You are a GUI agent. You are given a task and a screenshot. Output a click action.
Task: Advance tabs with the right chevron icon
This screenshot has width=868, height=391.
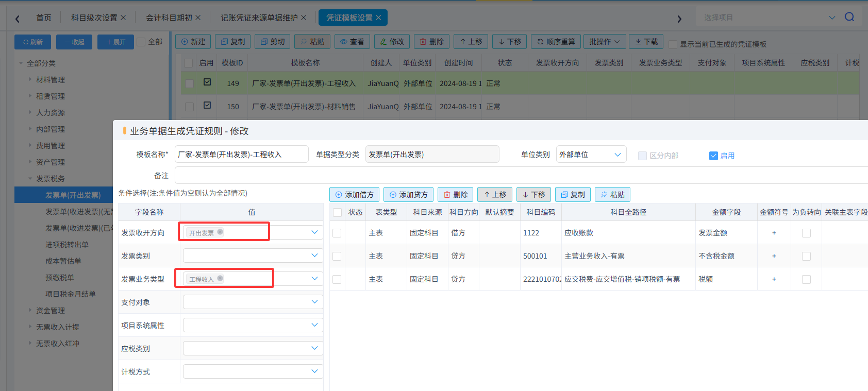tap(679, 19)
